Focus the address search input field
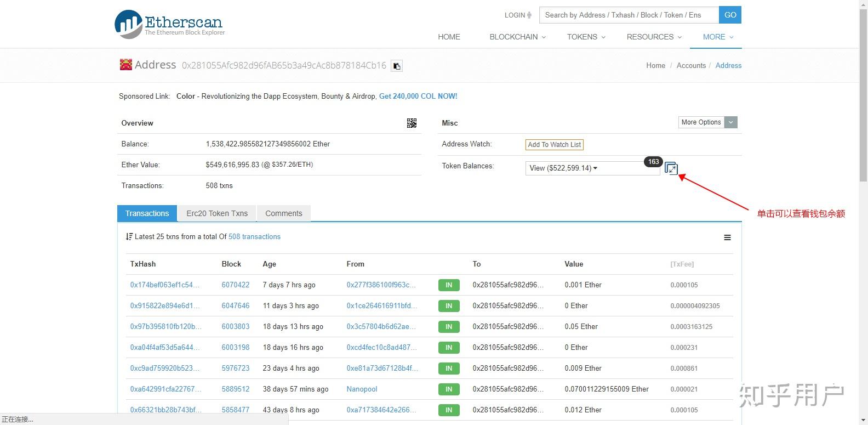 [629, 15]
